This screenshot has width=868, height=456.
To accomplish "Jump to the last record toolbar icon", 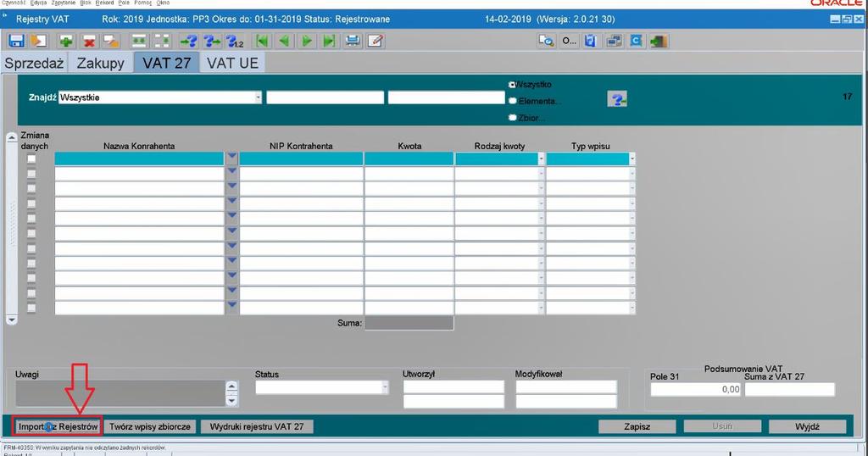I will (330, 41).
